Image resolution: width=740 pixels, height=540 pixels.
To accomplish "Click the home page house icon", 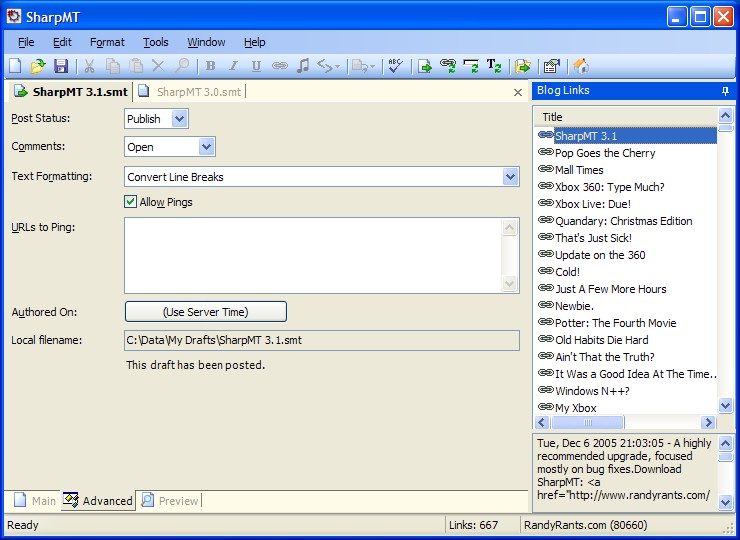I will [581, 66].
